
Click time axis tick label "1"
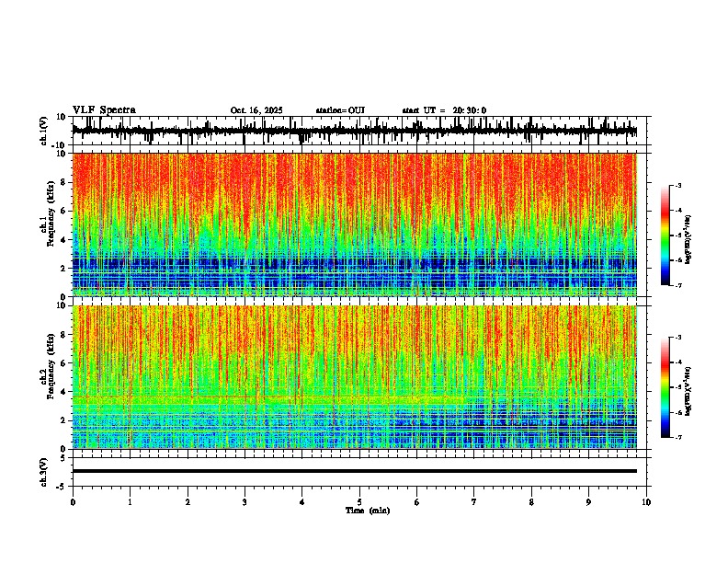click(130, 502)
